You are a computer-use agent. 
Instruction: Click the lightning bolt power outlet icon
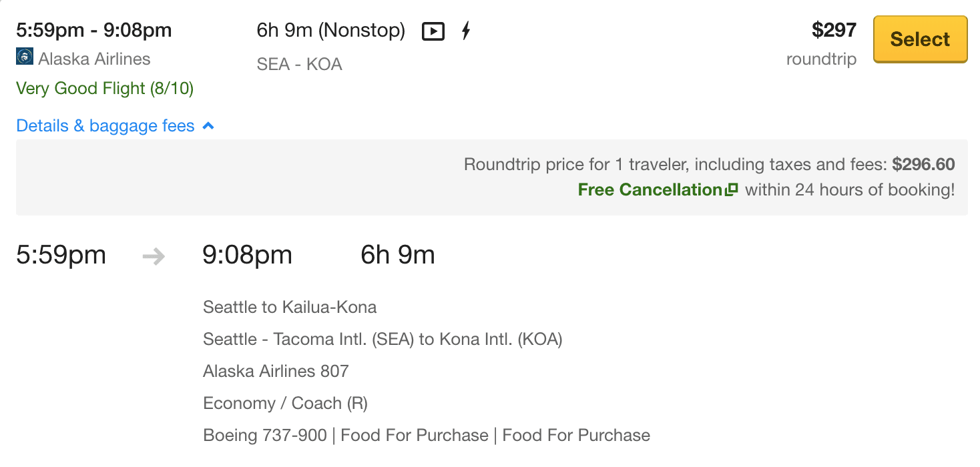click(x=466, y=31)
